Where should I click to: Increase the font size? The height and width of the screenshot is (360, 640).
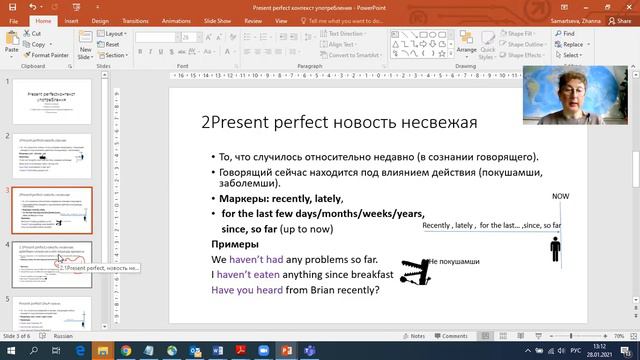tap(209, 38)
